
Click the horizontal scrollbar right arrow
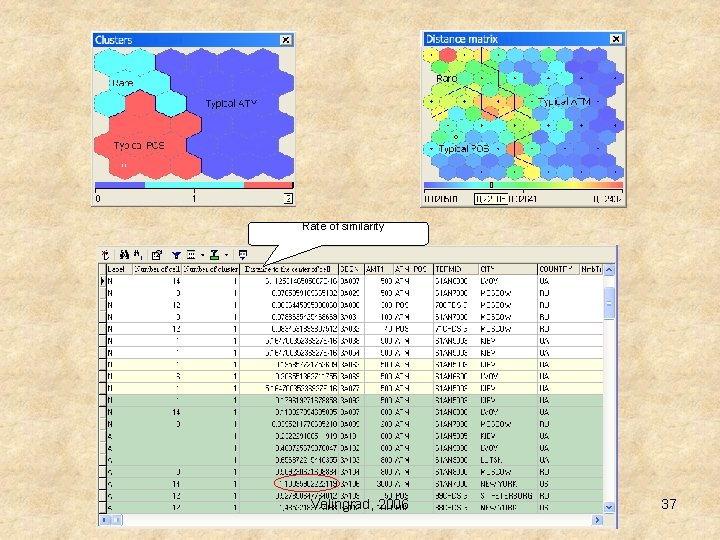tap(597, 520)
